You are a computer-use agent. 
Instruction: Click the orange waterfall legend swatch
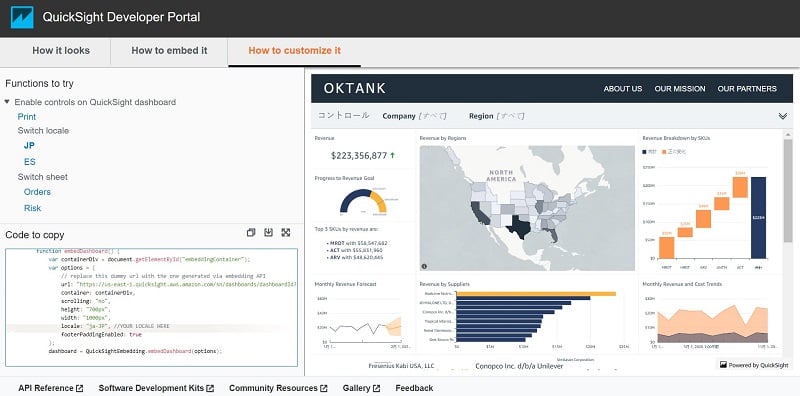coord(665,152)
